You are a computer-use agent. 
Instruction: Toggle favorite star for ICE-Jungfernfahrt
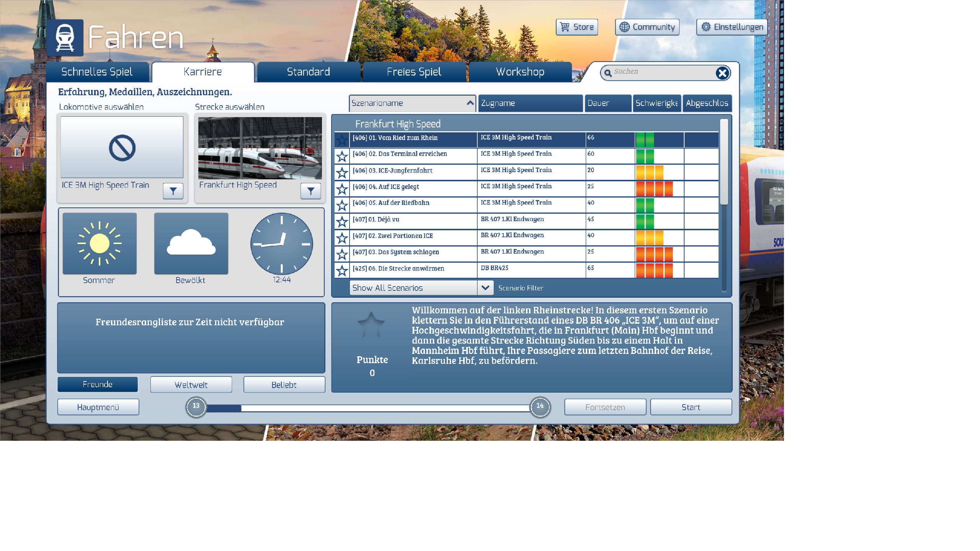click(x=342, y=173)
